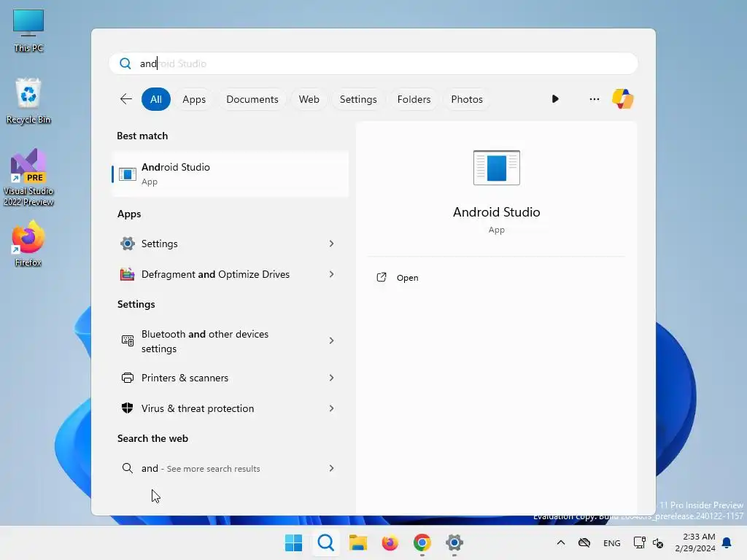
Task: Show more filters with the play arrow
Action: (555, 98)
